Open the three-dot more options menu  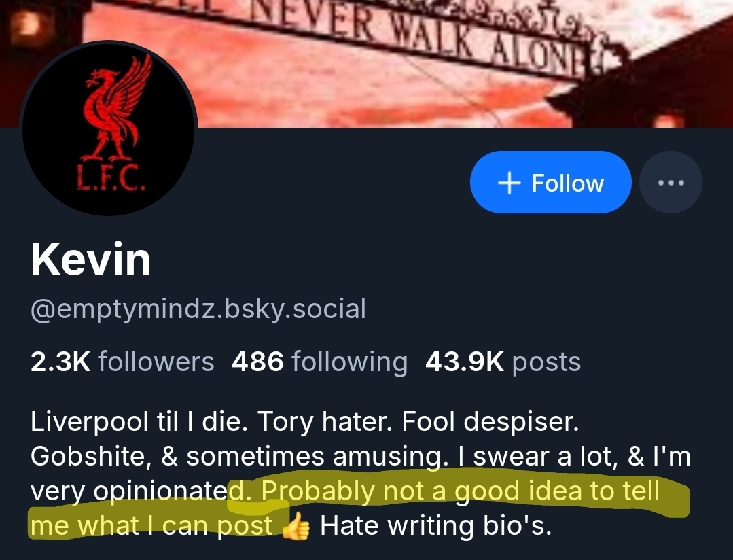[671, 182]
